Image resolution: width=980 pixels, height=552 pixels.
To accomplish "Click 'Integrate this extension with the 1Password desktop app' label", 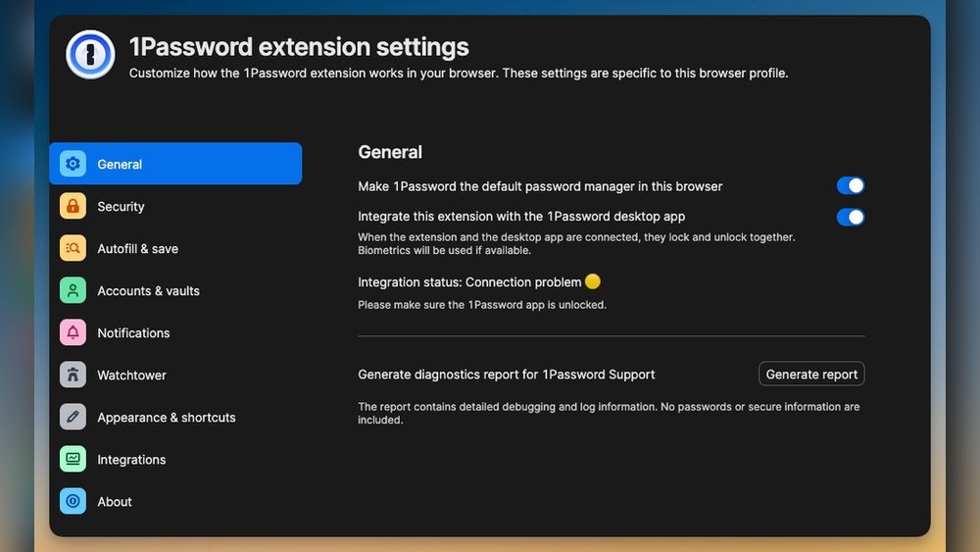I will [521, 217].
